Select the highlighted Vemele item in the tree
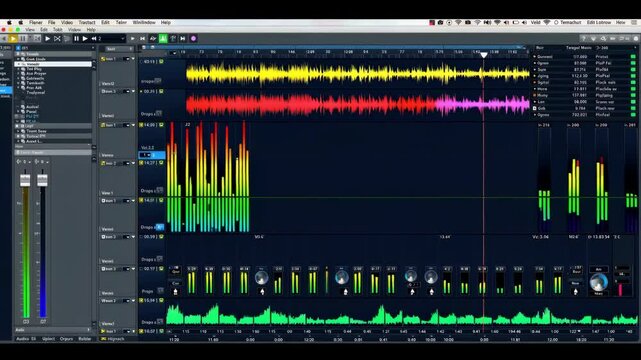The width and height of the screenshot is (641, 360). pos(53,64)
